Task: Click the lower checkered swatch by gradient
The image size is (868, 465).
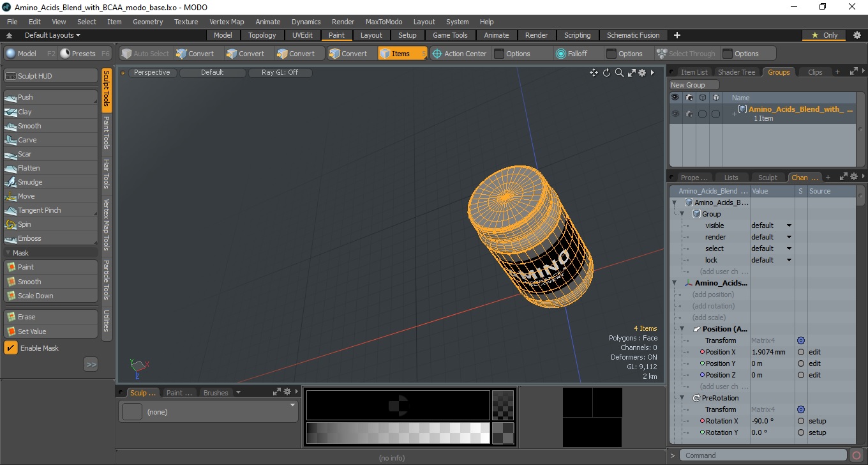Action: click(503, 432)
